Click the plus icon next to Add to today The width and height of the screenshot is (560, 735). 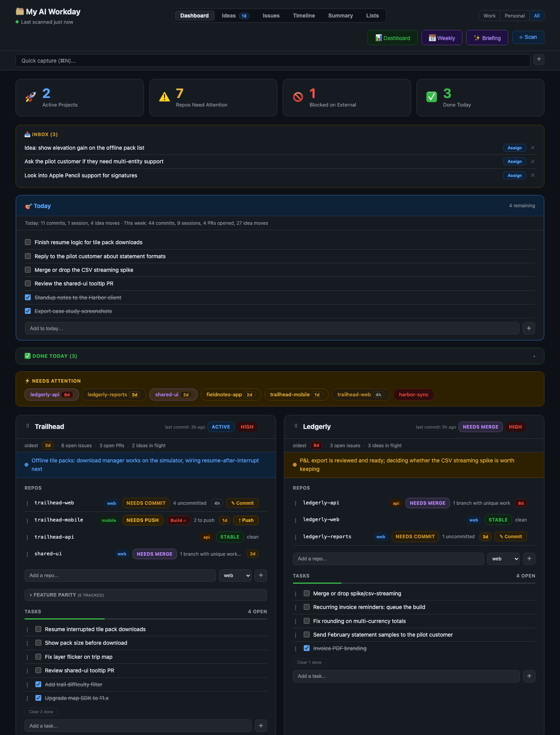528,328
